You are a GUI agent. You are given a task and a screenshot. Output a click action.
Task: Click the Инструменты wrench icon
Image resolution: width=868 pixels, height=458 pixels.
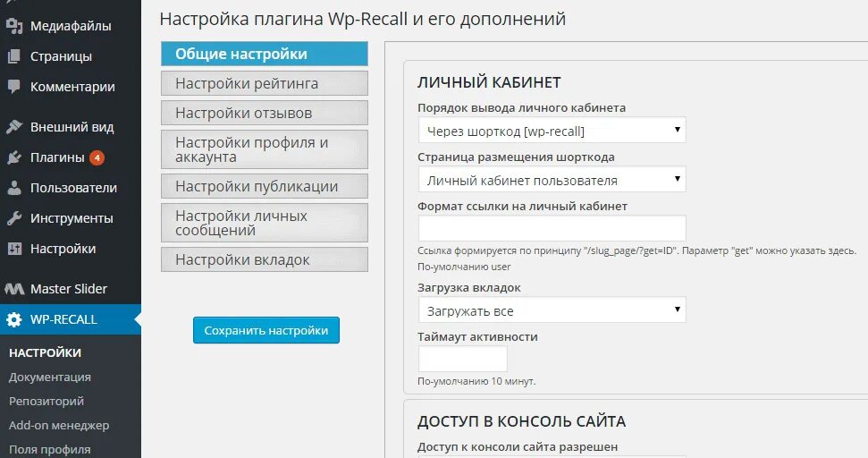14,218
